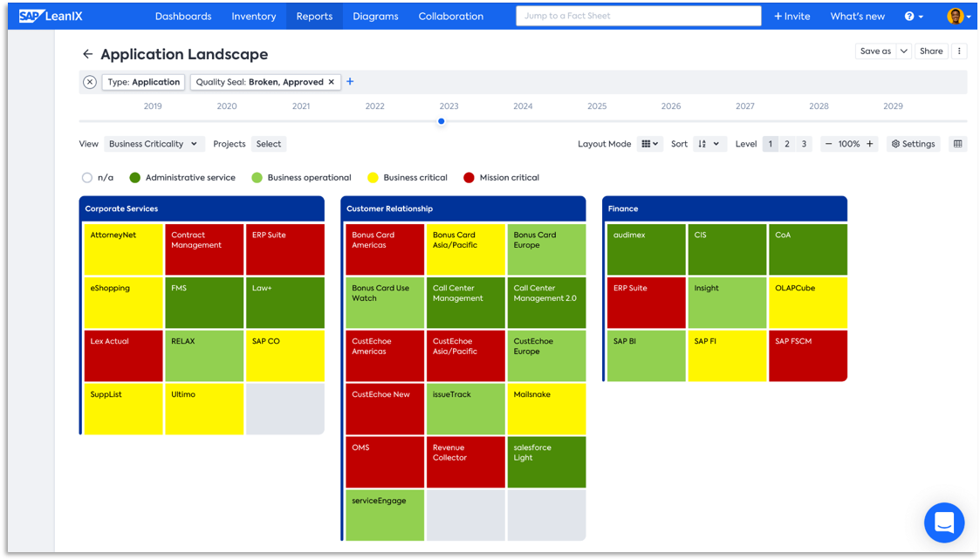The width and height of the screenshot is (980, 560).
Task: Open the chat support bubble
Action: 944,522
